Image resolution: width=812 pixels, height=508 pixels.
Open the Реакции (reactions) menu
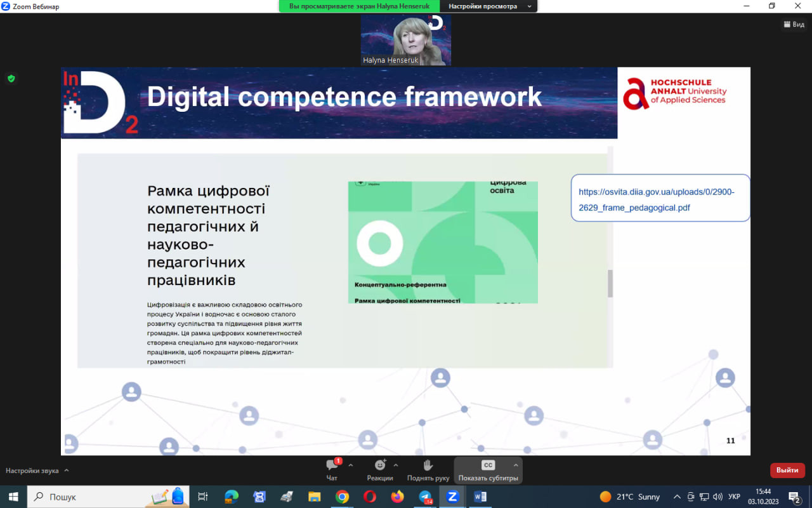380,469
